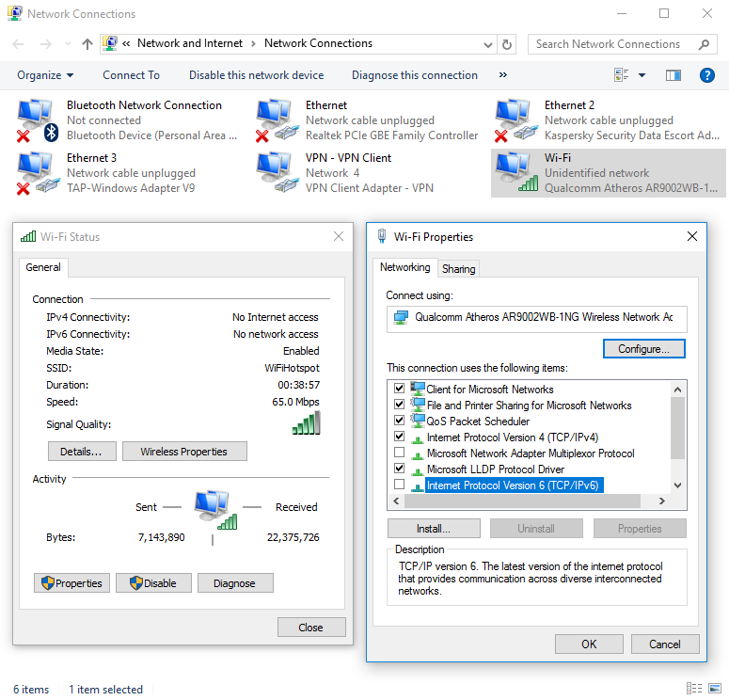Expand the chevron after Network and Internet
729x700 pixels.
click(253, 43)
